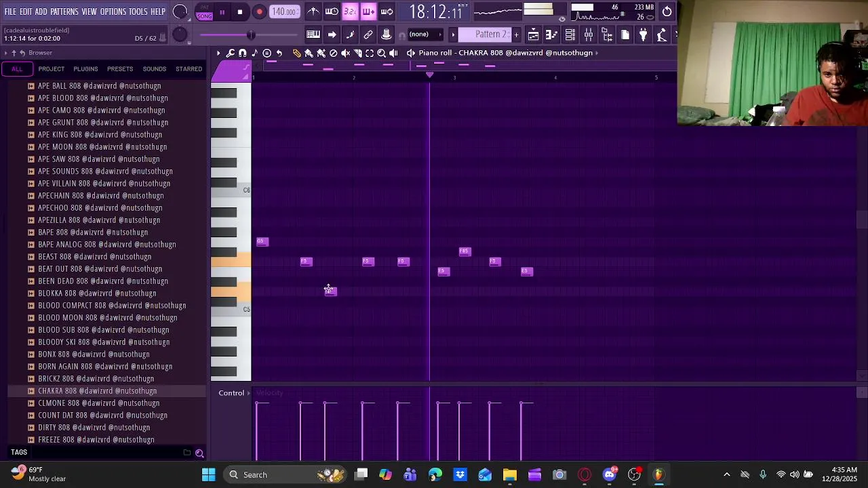The width and height of the screenshot is (868, 488).
Task: Stop playback with the stop button
Action: click(x=240, y=12)
